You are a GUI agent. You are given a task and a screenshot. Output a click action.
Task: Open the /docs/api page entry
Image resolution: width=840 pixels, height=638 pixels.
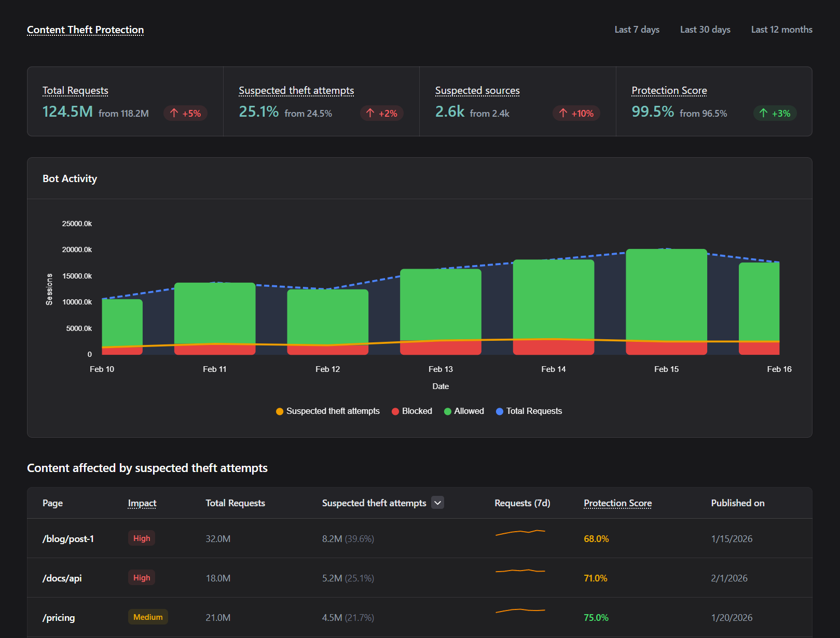tap(62, 578)
